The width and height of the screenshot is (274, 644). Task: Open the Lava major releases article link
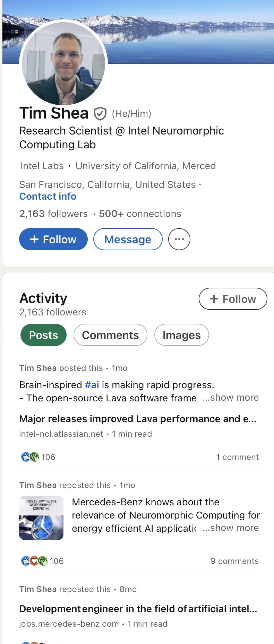point(138,419)
